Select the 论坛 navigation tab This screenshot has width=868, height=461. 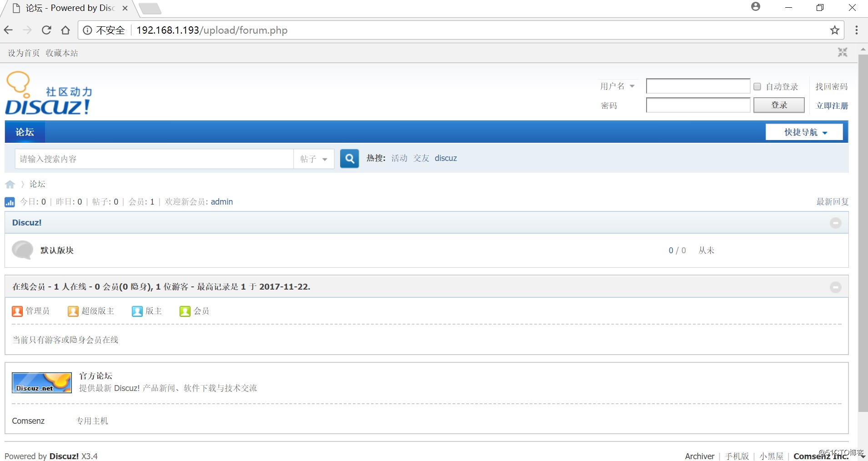point(25,132)
